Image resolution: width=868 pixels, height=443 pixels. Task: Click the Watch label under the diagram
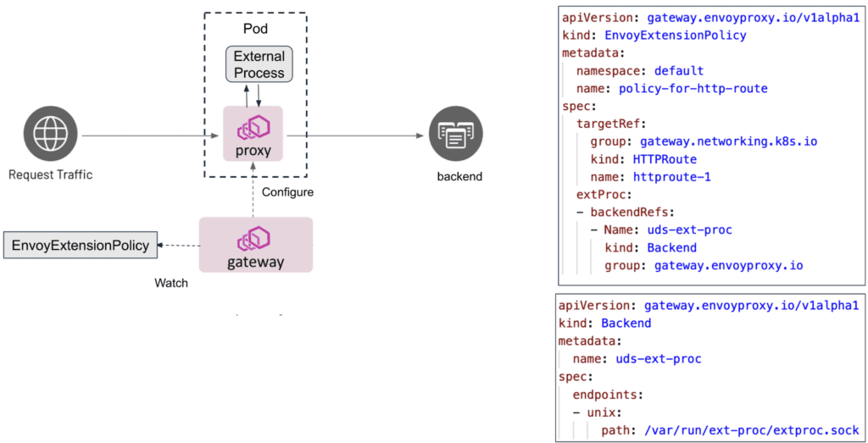[x=171, y=283]
